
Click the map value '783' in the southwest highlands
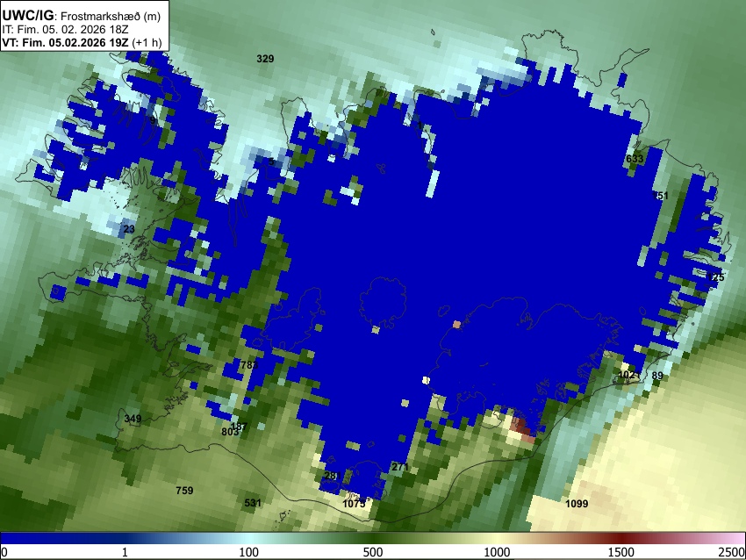[x=249, y=365]
